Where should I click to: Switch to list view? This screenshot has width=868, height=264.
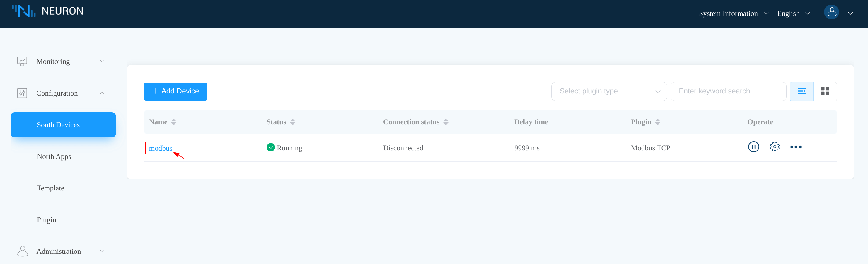click(x=801, y=91)
